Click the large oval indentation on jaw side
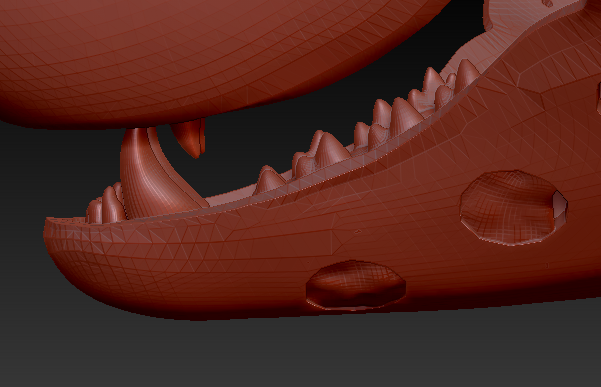Screen dimensions: 601x387 coord(510,207)
